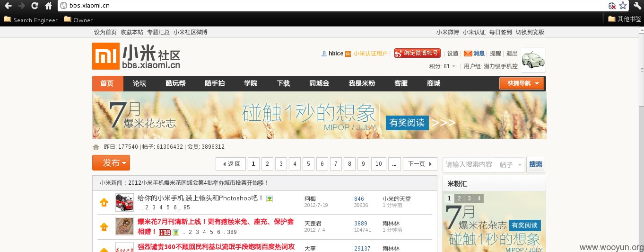Bookmark page with star icon

tap(623, 6)
